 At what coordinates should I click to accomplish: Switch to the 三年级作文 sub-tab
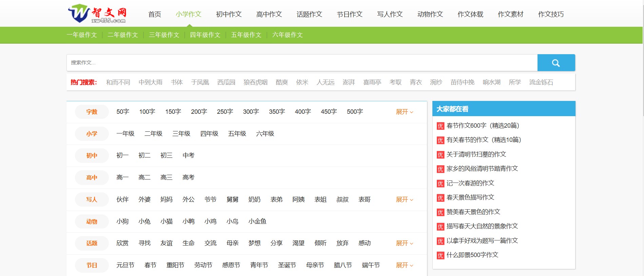click(164, 35)
